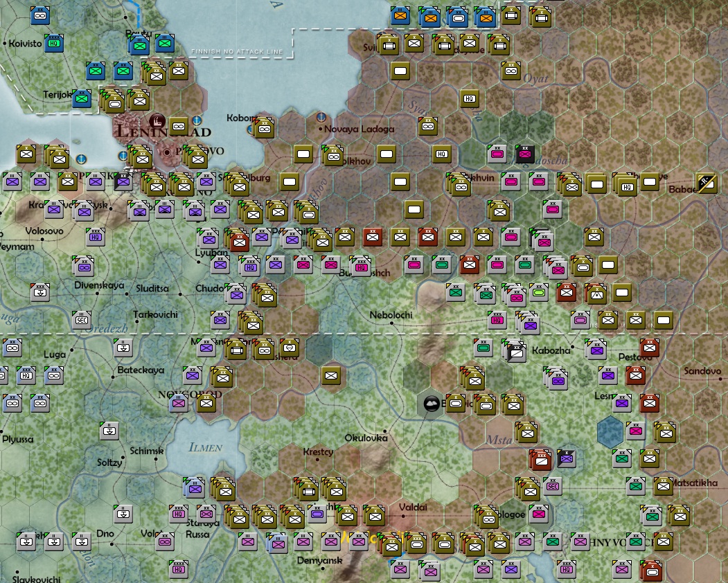This screenshot has height=583, width=728.
Task: Select pink HQ counter on Budogoshch
Action: pyautogui.click(x=361, y=267)
